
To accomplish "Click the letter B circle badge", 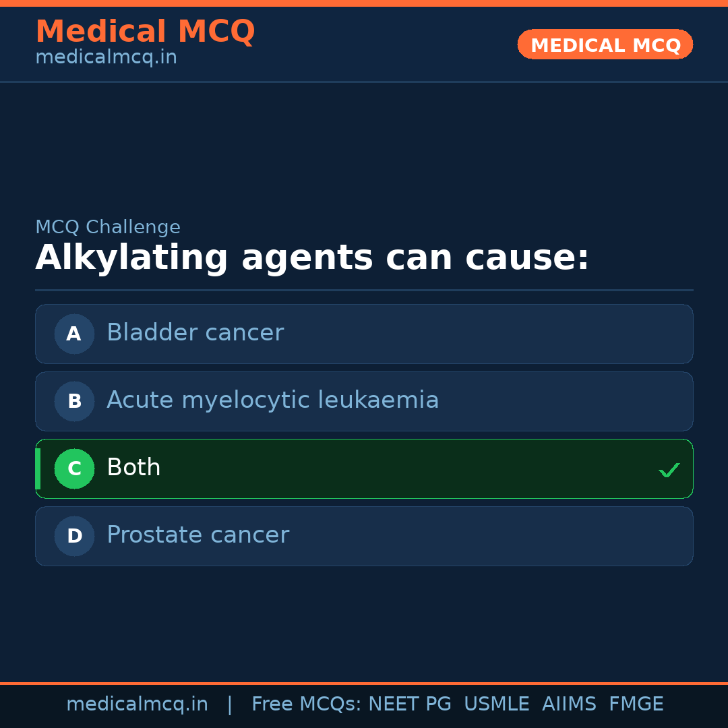I will pos(74,401).
